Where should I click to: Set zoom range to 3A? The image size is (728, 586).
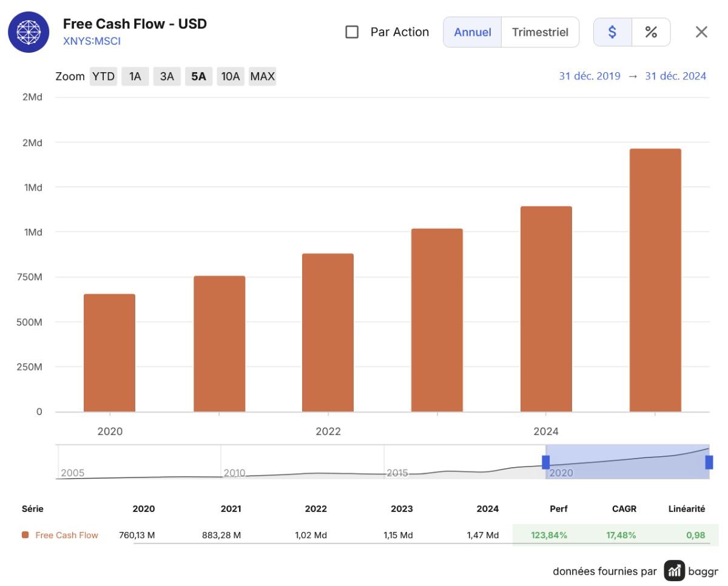[167, 76]
